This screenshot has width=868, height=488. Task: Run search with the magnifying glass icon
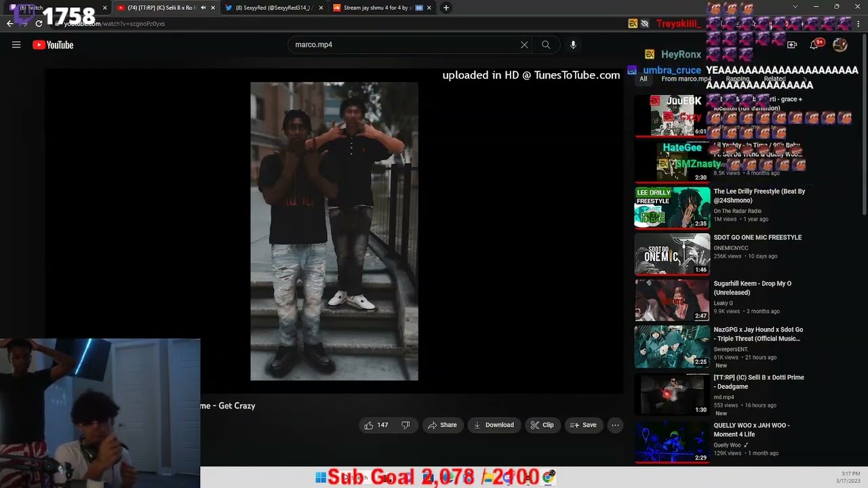pyautogui.click(x=546, y=45)
